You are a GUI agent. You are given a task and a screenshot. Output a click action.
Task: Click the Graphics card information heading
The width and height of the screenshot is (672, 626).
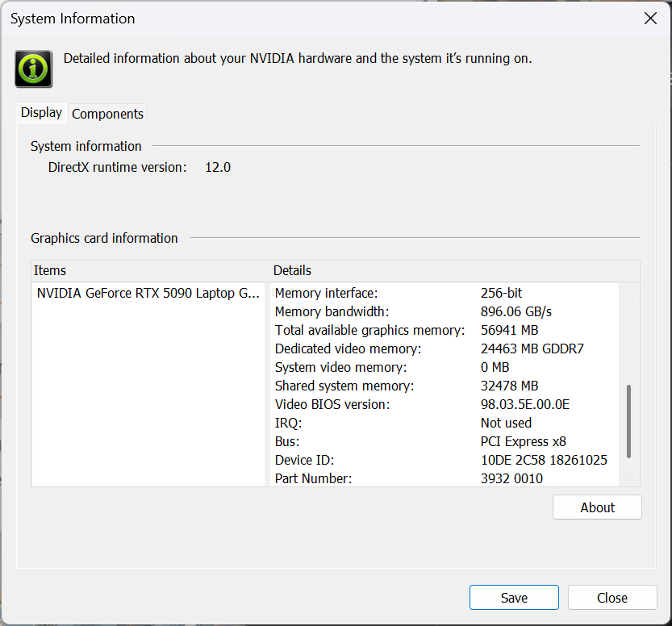click(104, 238)
